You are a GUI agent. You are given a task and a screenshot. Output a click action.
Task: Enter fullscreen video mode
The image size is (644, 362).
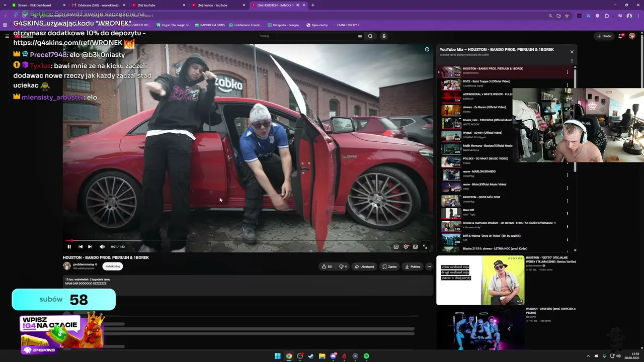click(425, 247)
